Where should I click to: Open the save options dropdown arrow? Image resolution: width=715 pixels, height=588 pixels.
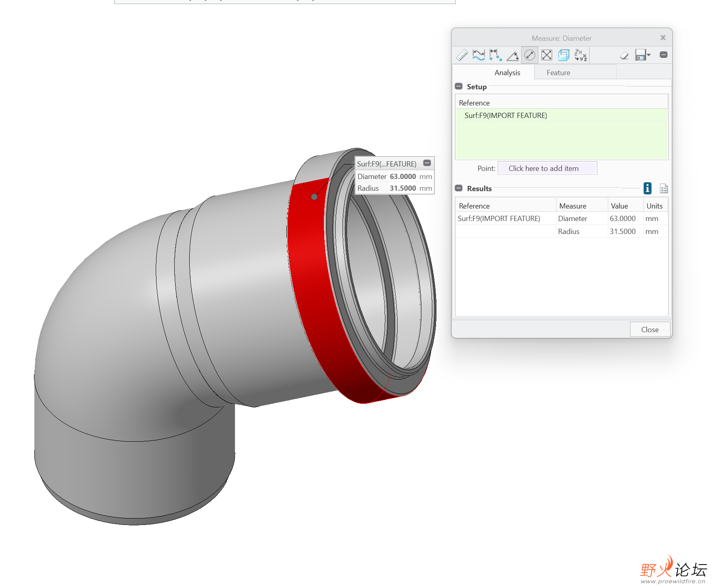[649, 55]
